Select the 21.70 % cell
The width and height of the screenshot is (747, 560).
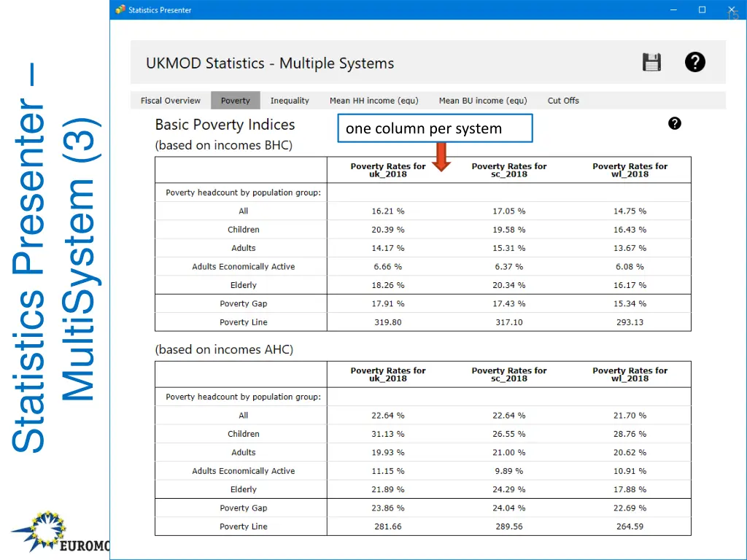pos(630,415)
